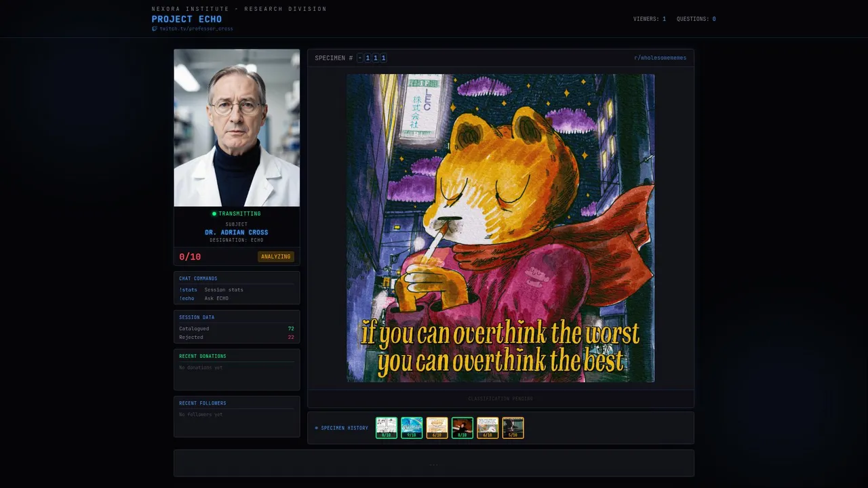This screenshot has width=868, height=488.
Task: Click the CHAT COMMANDS header
Action: [x=198, y=279]
